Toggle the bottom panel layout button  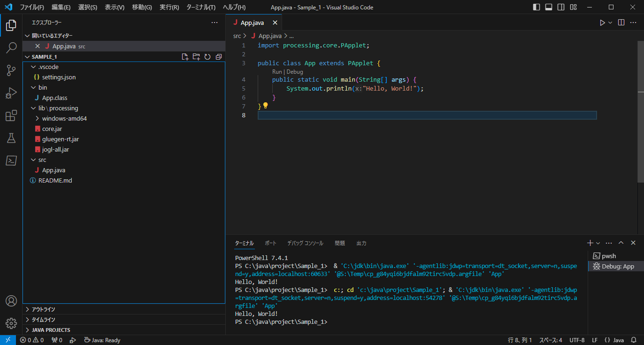[549, 7]
